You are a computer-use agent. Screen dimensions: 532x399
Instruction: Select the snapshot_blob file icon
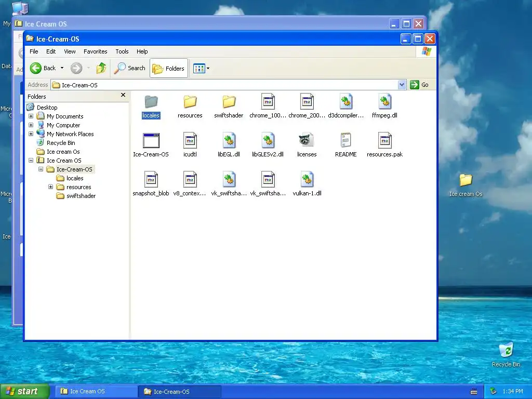click(x=151, y=179)
